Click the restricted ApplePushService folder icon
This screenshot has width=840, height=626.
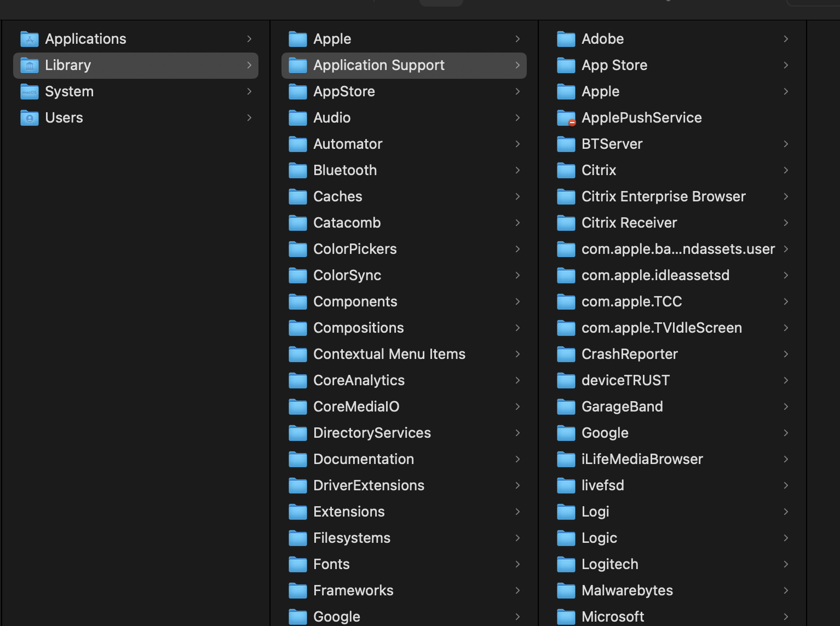566,118
